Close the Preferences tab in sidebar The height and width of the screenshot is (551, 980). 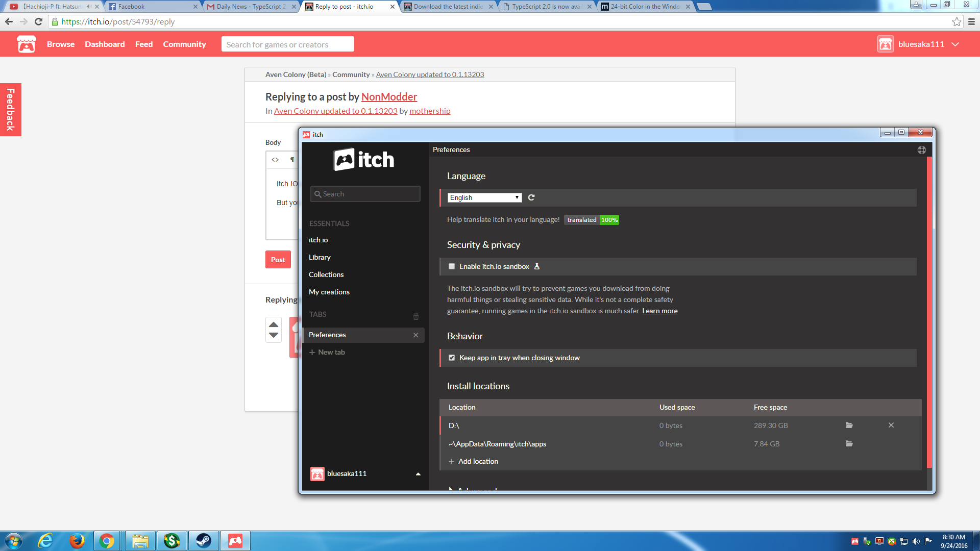(x=415, y=335)
